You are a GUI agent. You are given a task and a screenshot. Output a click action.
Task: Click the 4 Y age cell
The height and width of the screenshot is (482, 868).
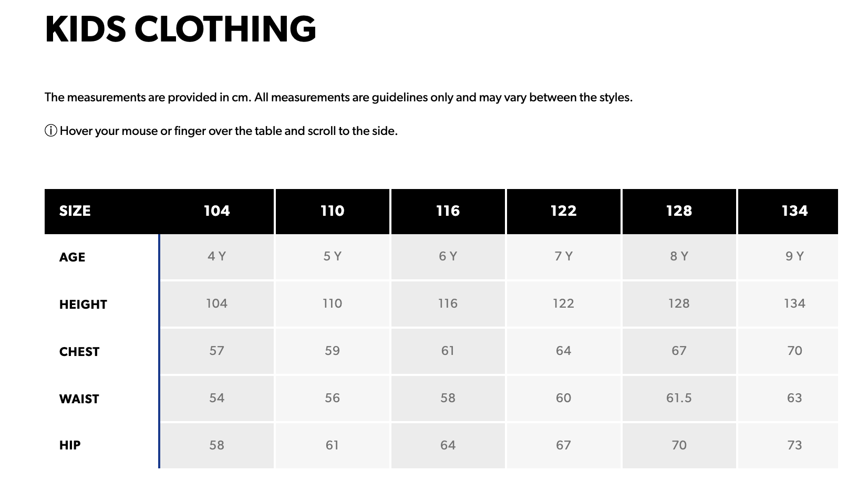216,256
